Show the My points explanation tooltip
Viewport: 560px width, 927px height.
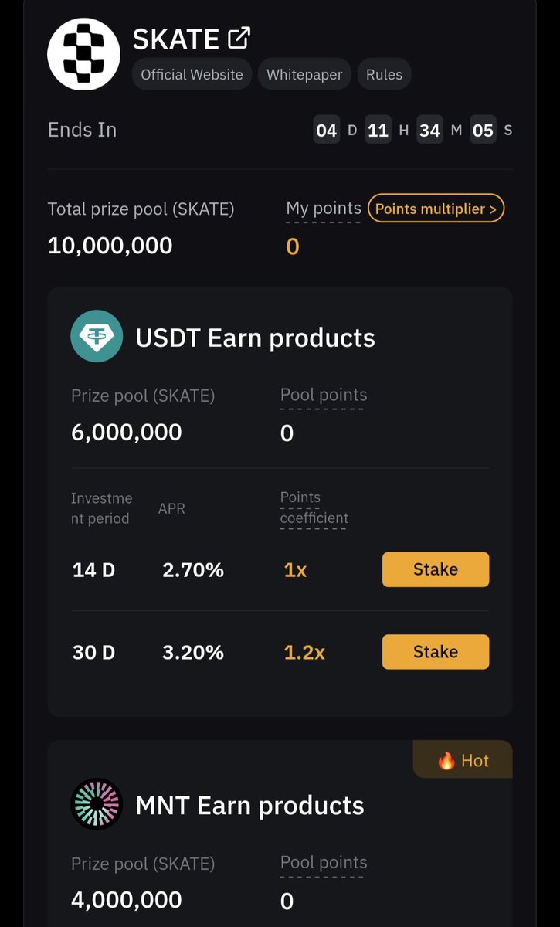(x=324, y=209)
